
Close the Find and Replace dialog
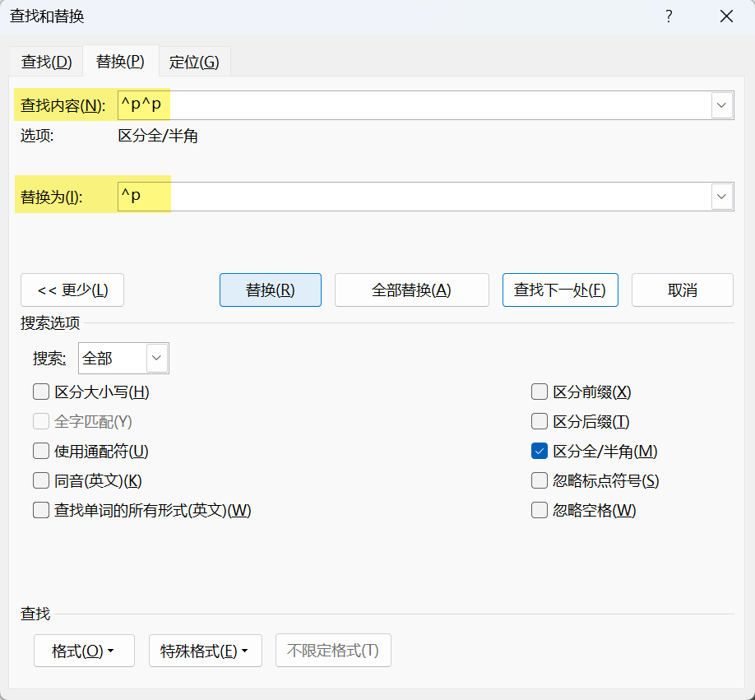click(726, 16)
